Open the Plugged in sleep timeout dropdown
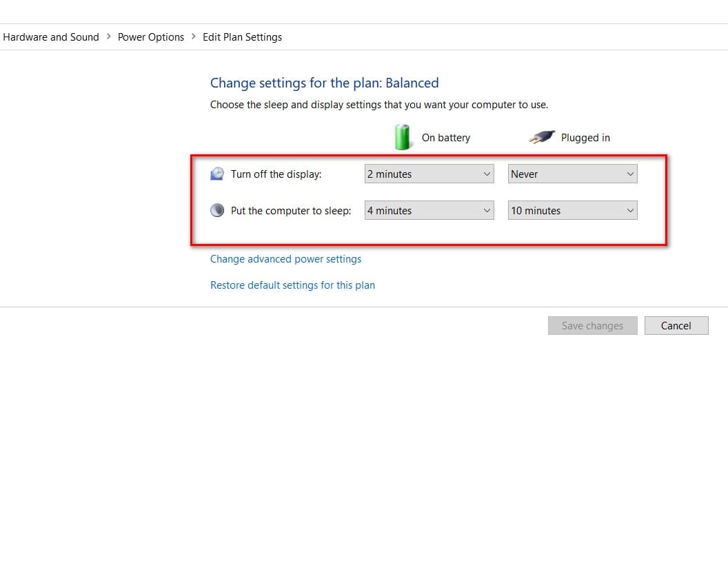 pos(572,211)
